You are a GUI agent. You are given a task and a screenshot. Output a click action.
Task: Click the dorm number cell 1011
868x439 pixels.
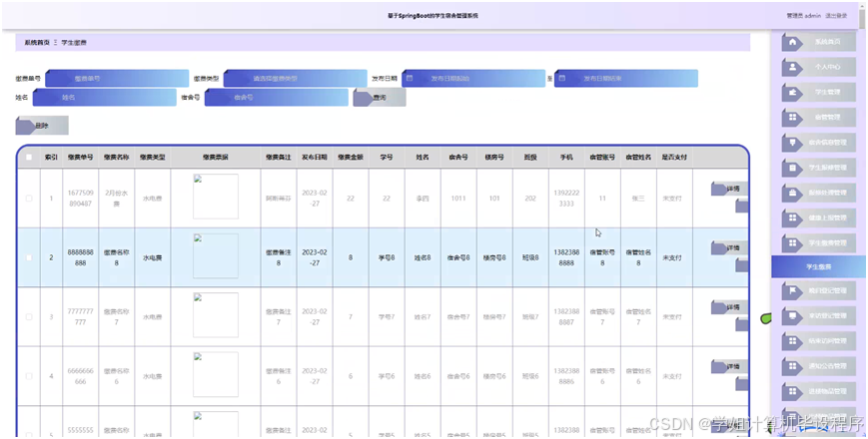(x=458, y=198)
